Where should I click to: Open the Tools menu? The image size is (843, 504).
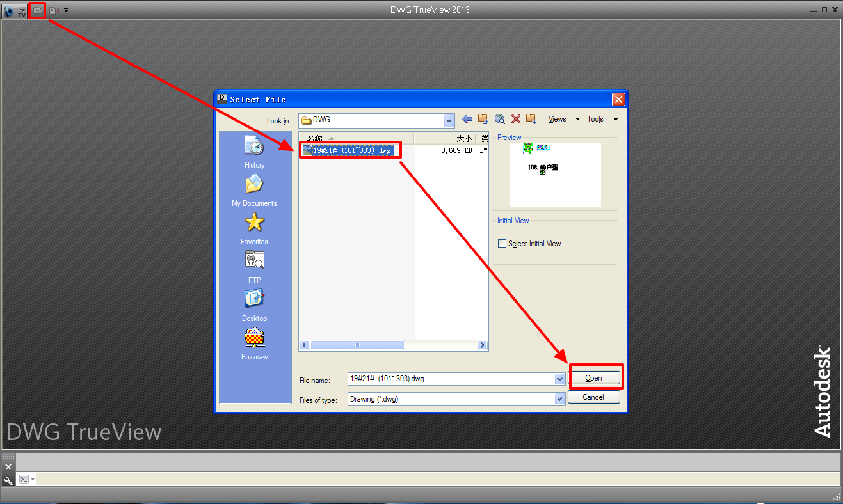coord(602,119)
